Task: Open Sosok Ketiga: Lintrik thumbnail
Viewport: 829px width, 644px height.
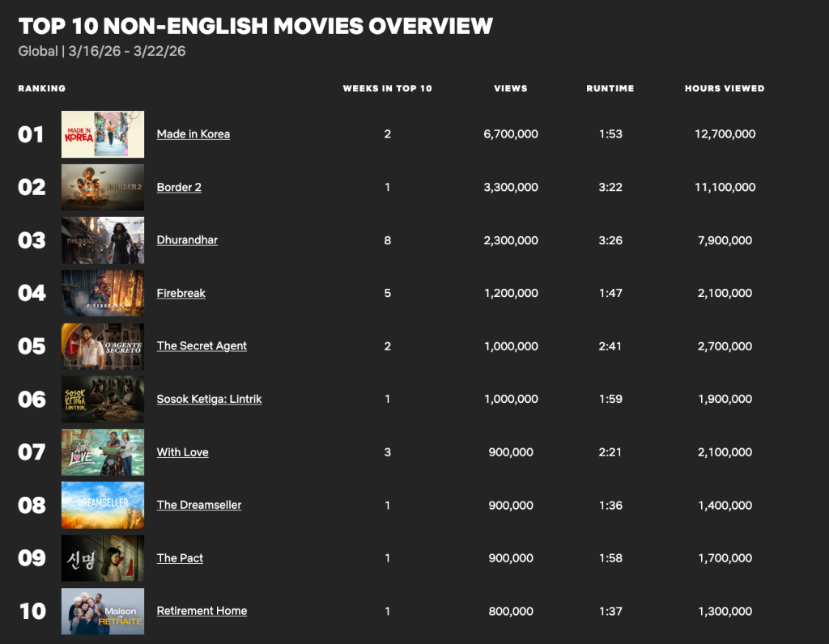Action: [103, 399]
